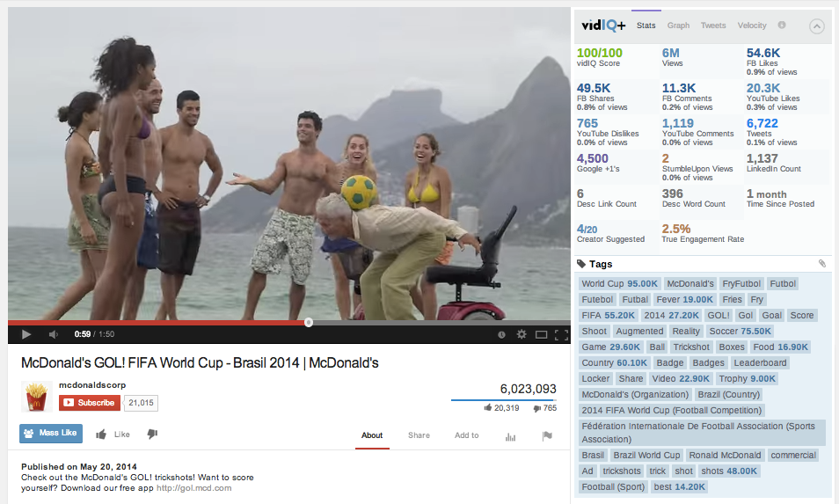Screen dimensions: 839x504
Task: Select the Share tab below the video
Action: click(419, 435)
